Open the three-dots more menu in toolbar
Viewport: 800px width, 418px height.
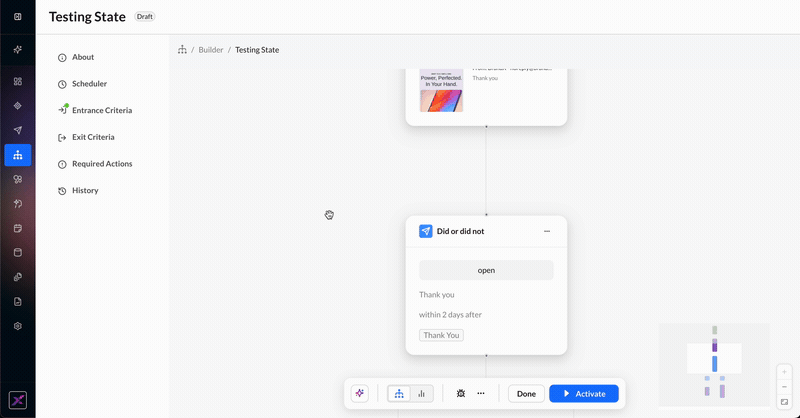481,394
